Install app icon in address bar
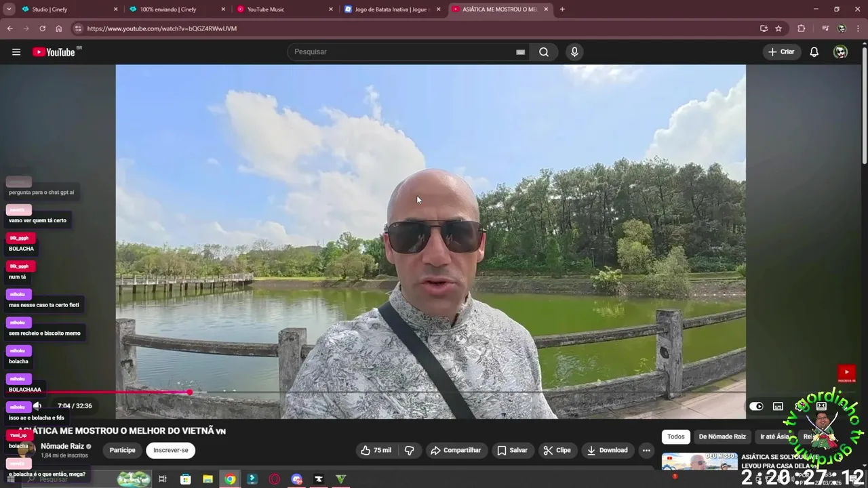This screenshot has height=488, width=868. click(764, 28)
